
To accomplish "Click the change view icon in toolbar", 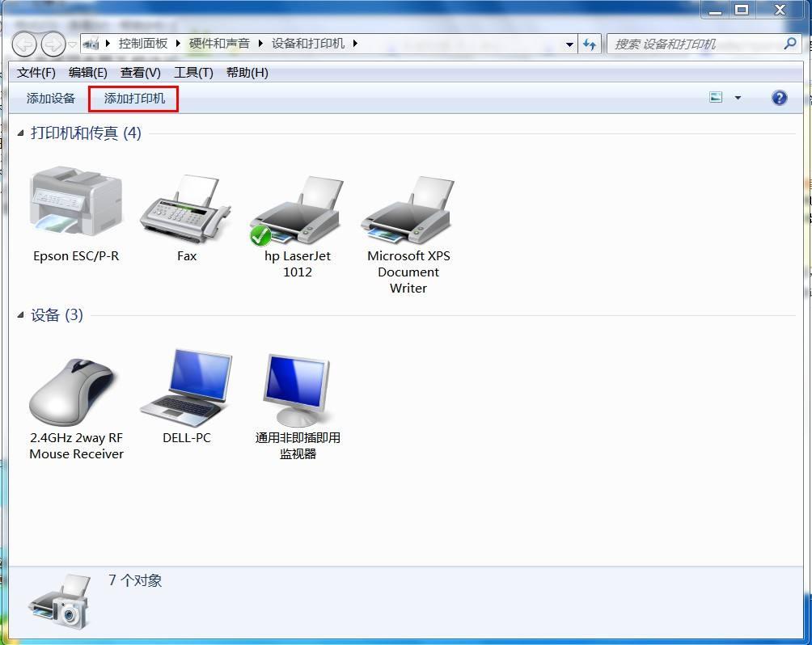I will tap(716, 97).
